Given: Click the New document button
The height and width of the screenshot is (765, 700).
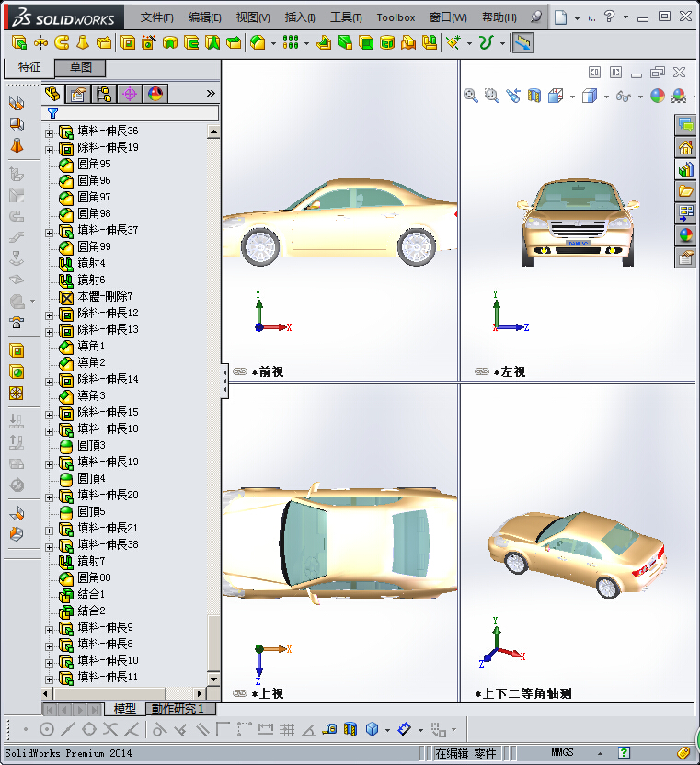Looking at the screenshot, I should point(560,17).
